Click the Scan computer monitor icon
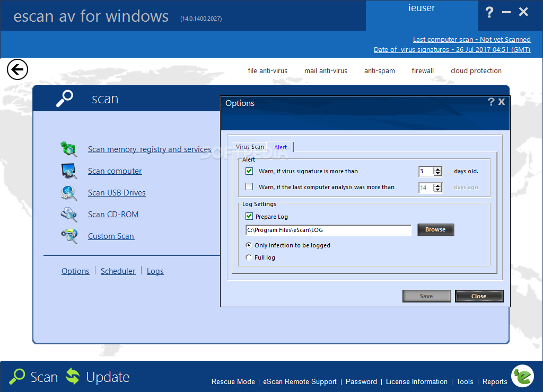Image resolution: width=543 pixels, height=392 pixels. (69, 171)
